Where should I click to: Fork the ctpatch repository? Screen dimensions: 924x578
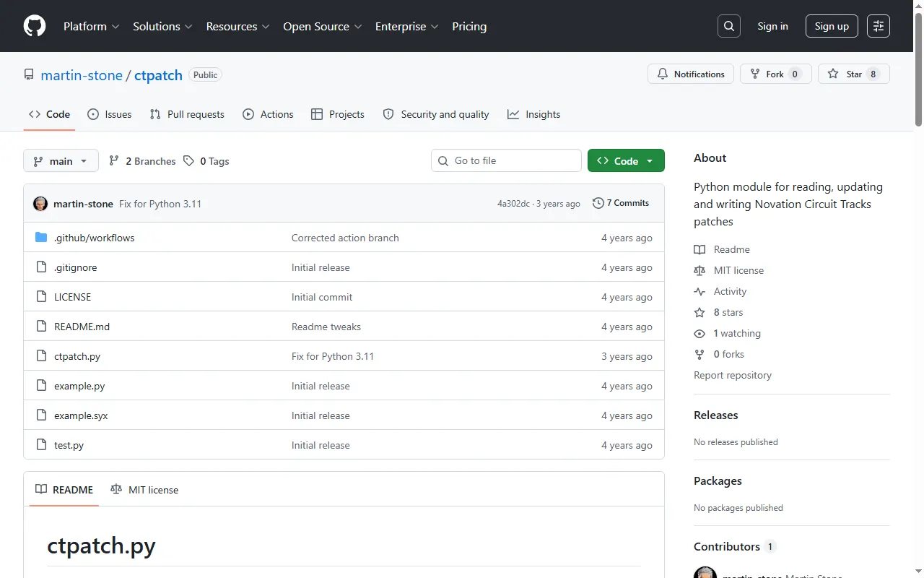pyautogui.click(x=775, y=74)
